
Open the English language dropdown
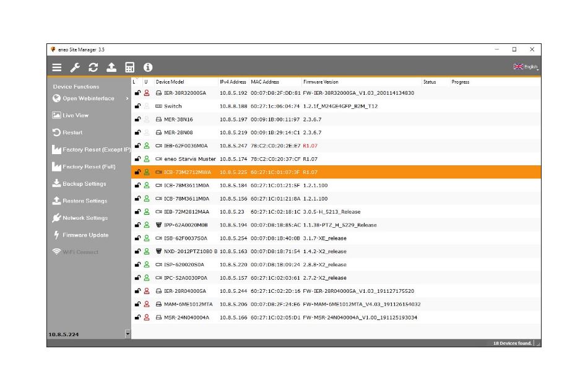[x=525, y=67]
